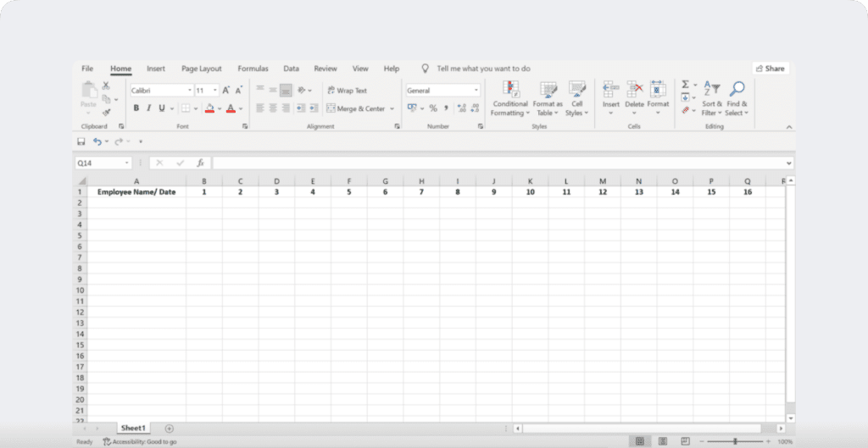This screenshot has height=448, width=868.
Task: Click the Save icon in quick access toolbar
Action: pos(81,141)
